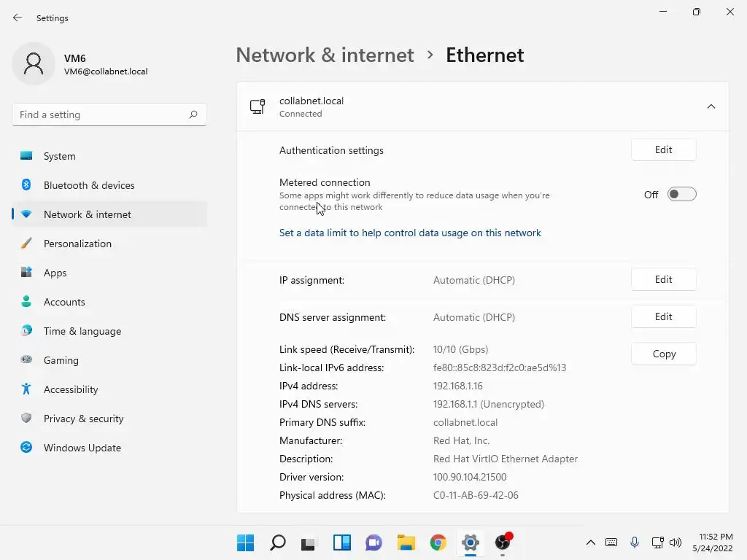This screenshot has height=560, width=747.
Task: Open the data limit settings link
Action: 410,233
